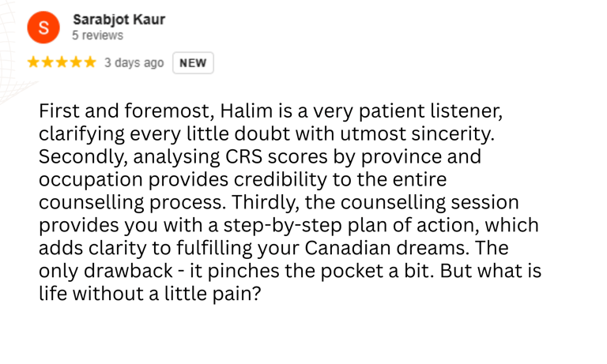Click the words utmost sincerity
The image size is (607, 364).
pyautogui.click(x=417, y=134)
